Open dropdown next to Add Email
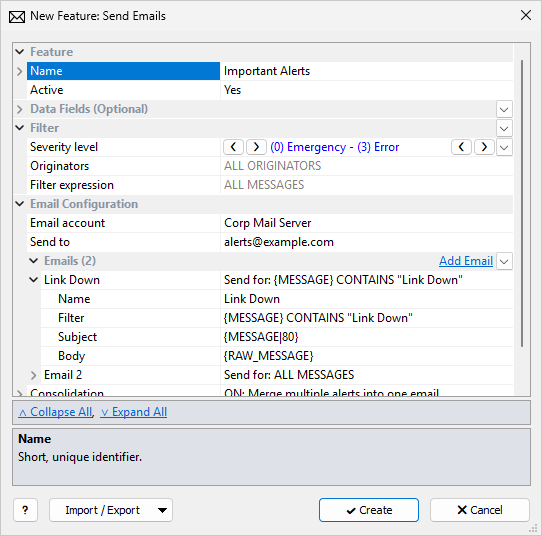 [504, 262]
